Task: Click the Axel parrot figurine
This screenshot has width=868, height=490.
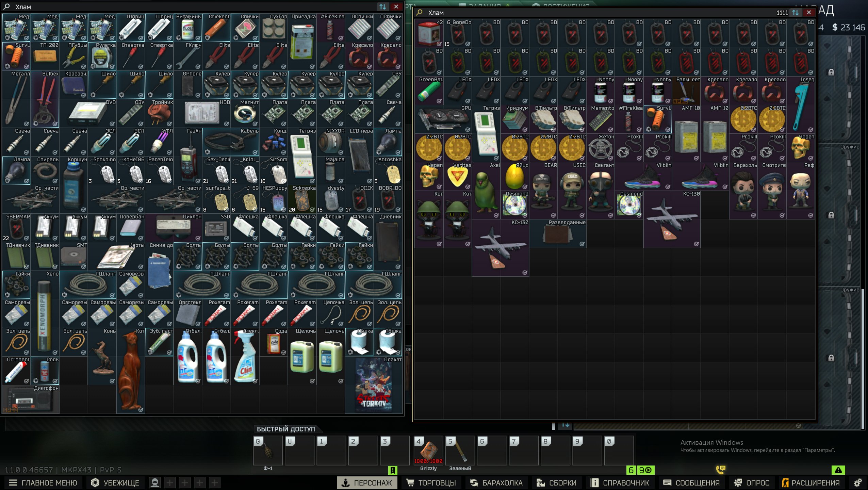Action: (486, 191)
